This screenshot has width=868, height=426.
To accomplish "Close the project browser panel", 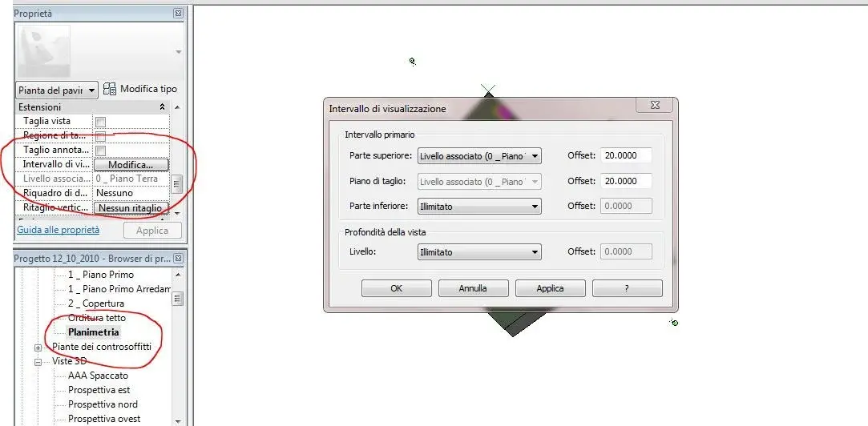I will tap(178, 259).
